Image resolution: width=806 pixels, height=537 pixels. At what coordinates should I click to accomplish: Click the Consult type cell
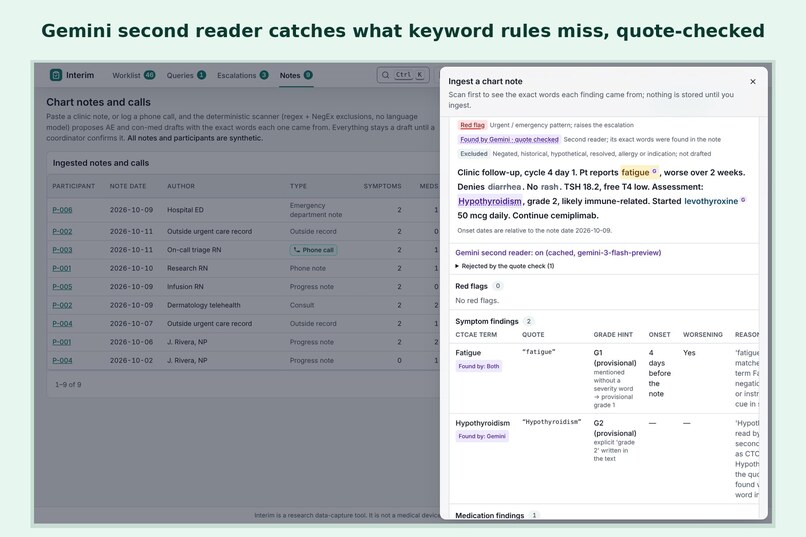point(302,305)
